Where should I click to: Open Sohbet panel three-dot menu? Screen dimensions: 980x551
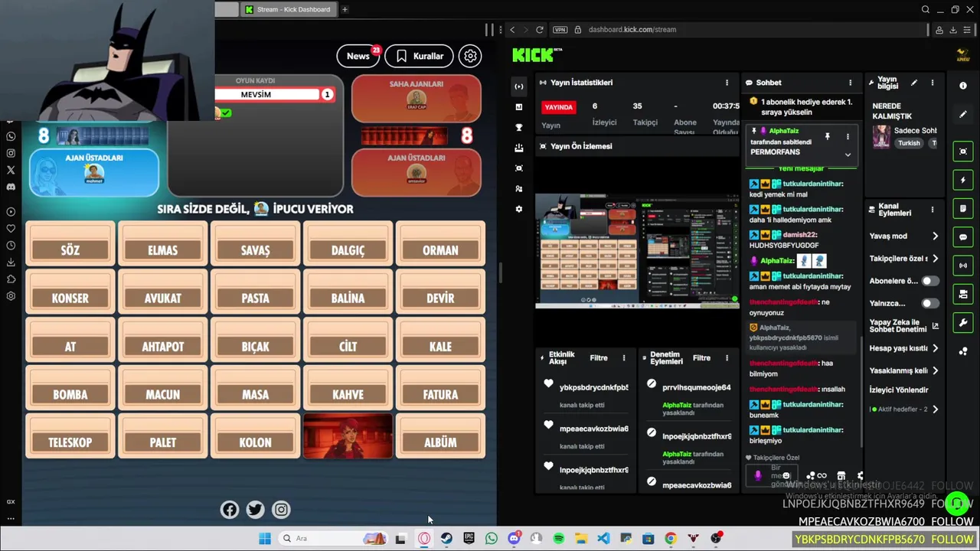point(850,83)
